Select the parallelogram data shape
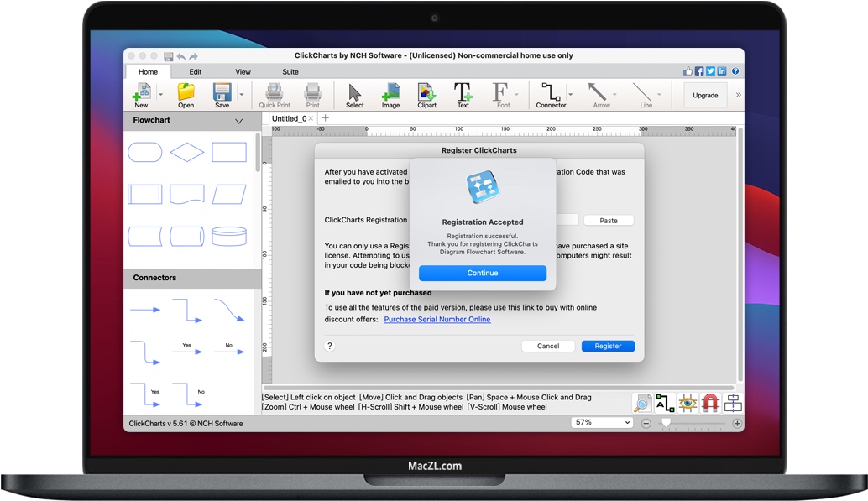The height and width of the screenshot is (501, 868). pyautogui.click(x=229, y=195)
